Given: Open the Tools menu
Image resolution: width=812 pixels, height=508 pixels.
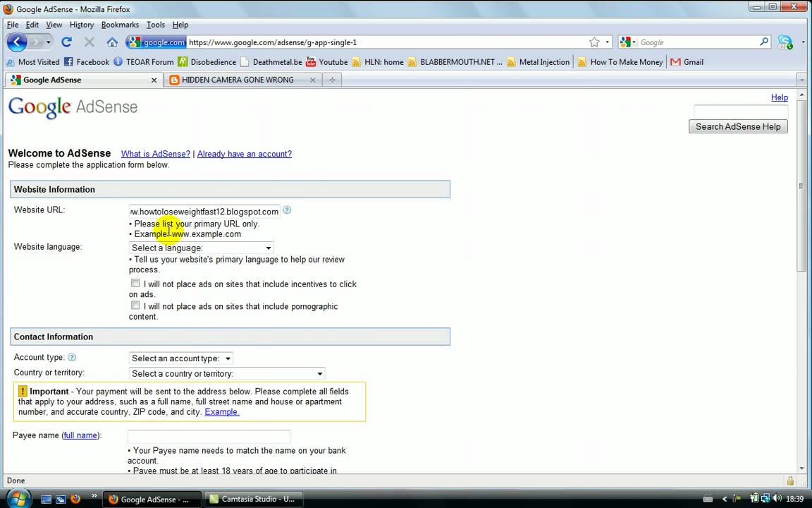Looking at the screenshot, I should click(155, 25).
